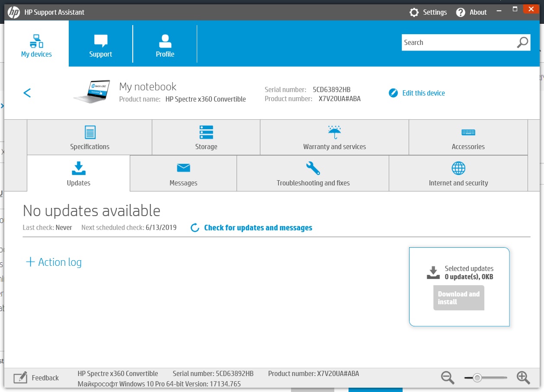544x392 pixels.
Task: Click the next scheduled check date 6/13/2019
Action: coord(161,227)
